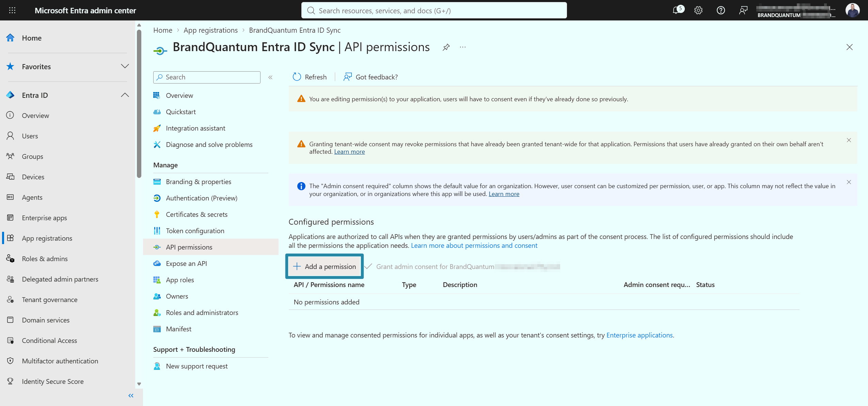Open Learn more about permissions and consent

tap(474, 245)
